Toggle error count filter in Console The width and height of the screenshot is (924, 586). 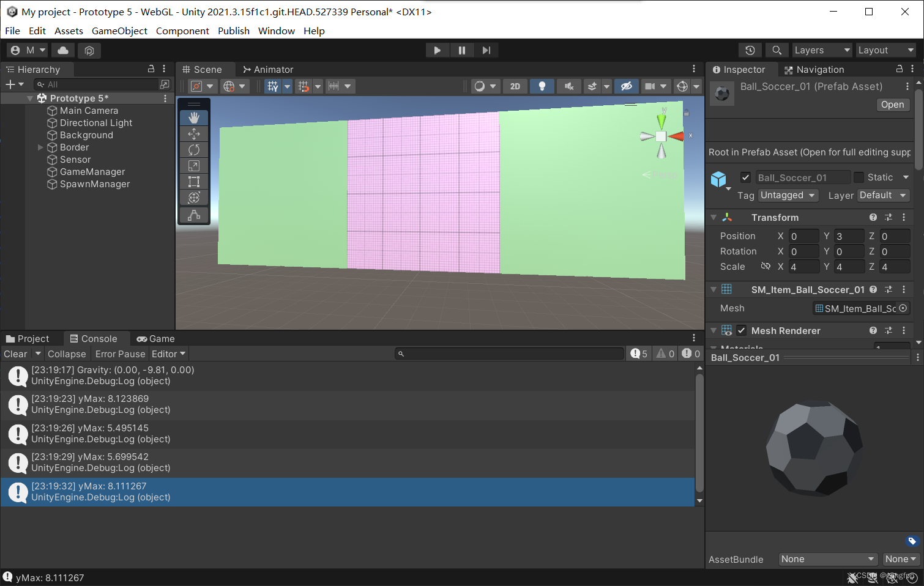(691, 354)
